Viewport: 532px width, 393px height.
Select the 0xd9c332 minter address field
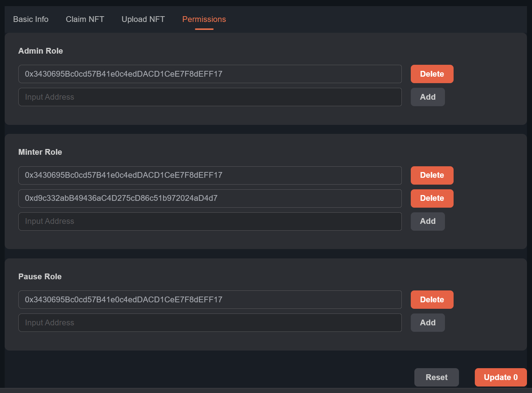click(x=210, y=198)
